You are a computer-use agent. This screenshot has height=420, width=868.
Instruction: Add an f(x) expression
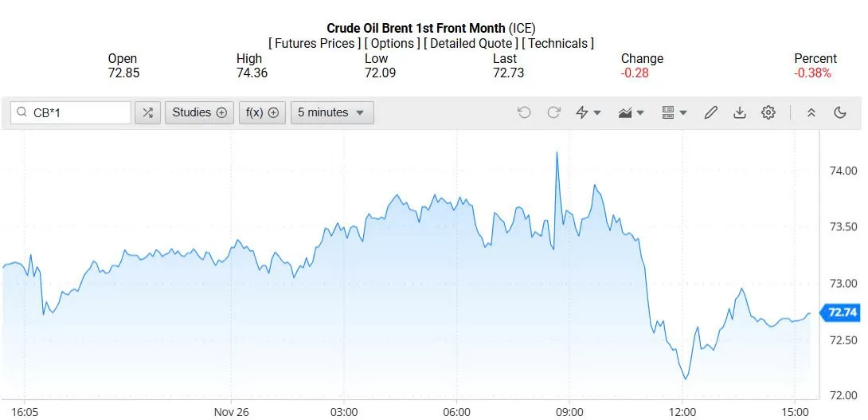click(x=262, y=112)
